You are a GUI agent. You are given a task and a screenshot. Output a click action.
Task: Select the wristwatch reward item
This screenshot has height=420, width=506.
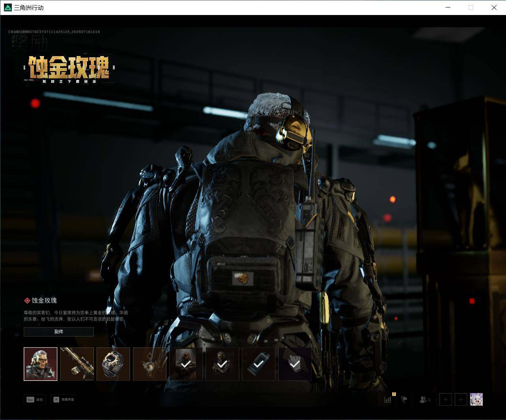pyautogui.click(x=113, y=364)
